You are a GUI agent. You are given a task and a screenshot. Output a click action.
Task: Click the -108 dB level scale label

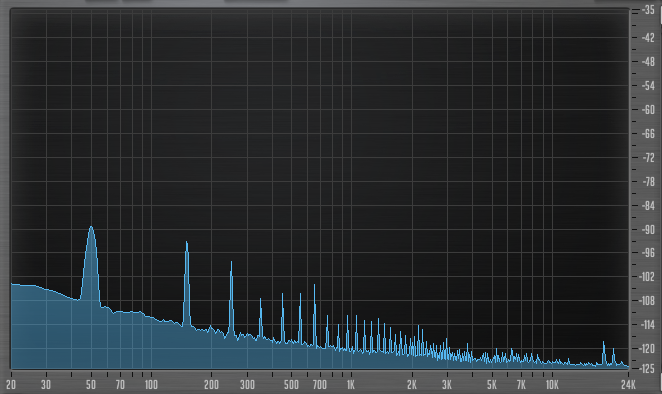(648, 301)
